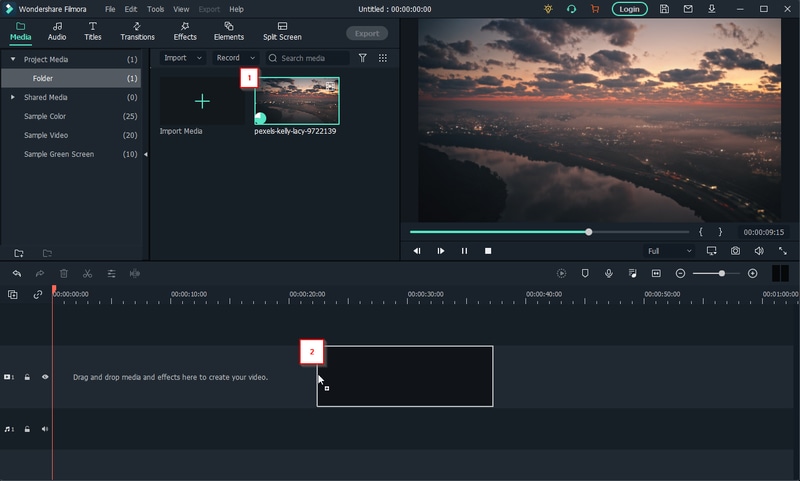
Task: Click the timeline marker shield icon
Action: tap(585, 274)
